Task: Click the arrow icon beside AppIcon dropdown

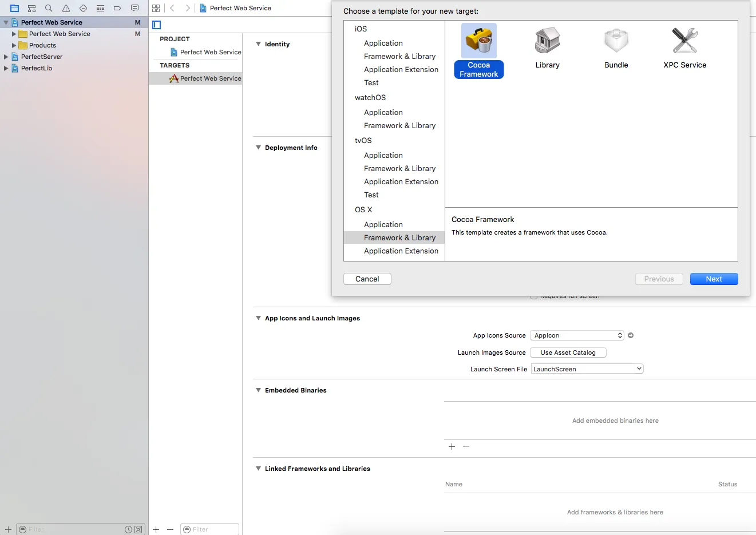Action: 631,335
